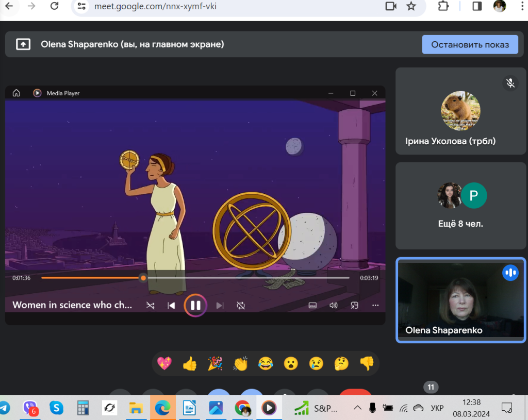528x420 pixels.
Task: Open camera permission indicator in address bar
Action: pyautogui.click(x=391, y=6)
